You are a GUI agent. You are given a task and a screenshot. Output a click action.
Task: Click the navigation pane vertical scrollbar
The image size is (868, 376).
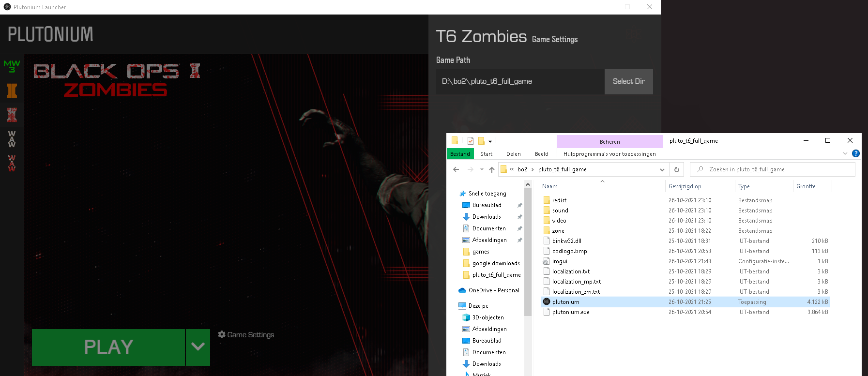point(528,252)
